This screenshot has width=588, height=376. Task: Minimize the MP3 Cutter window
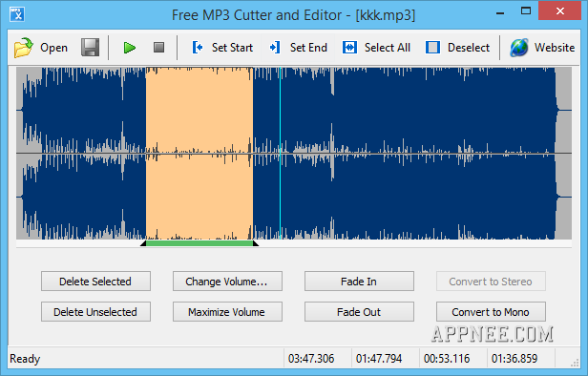500,12
